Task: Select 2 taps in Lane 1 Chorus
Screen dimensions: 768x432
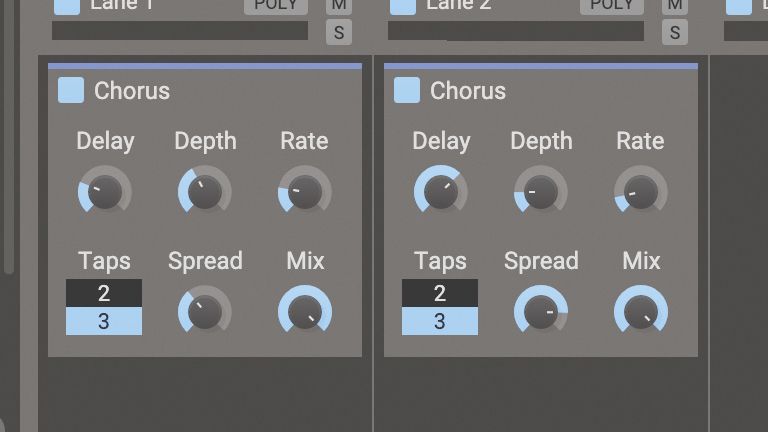Action: [x=104, y=293]
